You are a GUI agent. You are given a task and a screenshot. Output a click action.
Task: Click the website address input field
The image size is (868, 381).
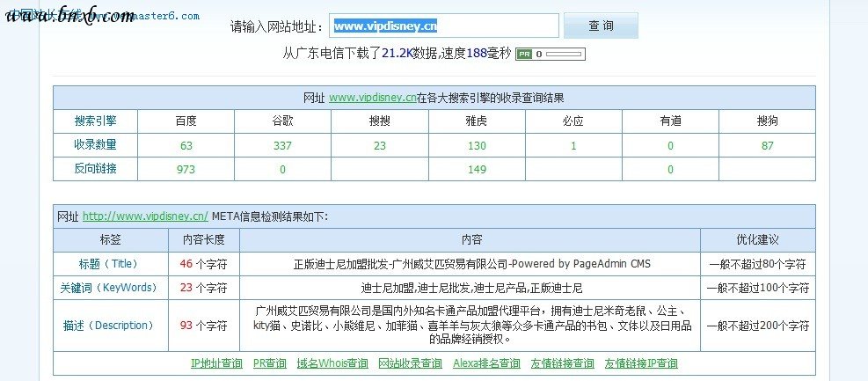(x=444, y=26)
